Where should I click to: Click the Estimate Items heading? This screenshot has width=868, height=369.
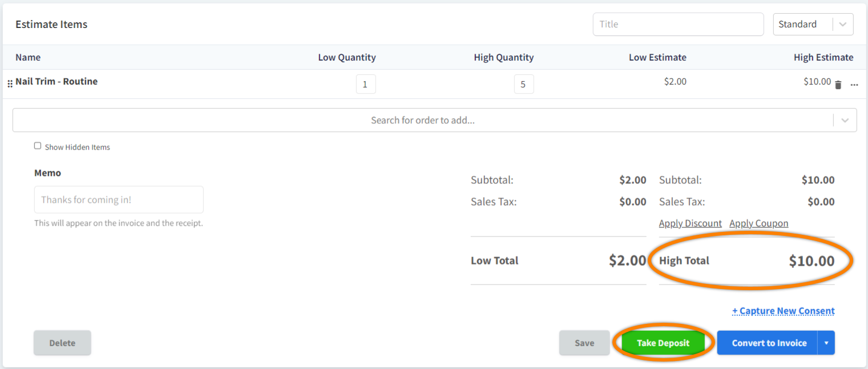pyautogui.click(x=51, y=24)
